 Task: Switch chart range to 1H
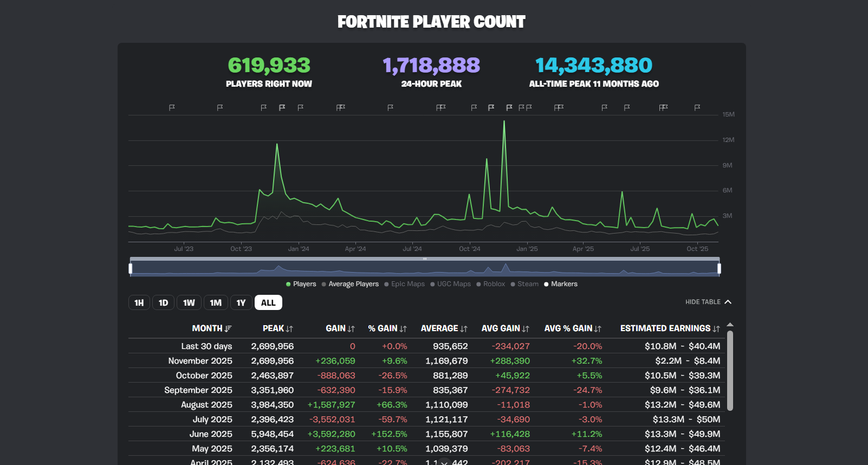(x=139, y=302)
